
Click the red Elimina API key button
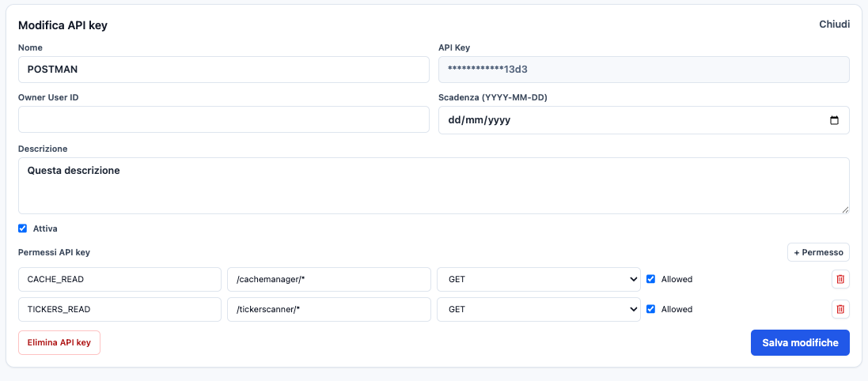coord(59,342)
